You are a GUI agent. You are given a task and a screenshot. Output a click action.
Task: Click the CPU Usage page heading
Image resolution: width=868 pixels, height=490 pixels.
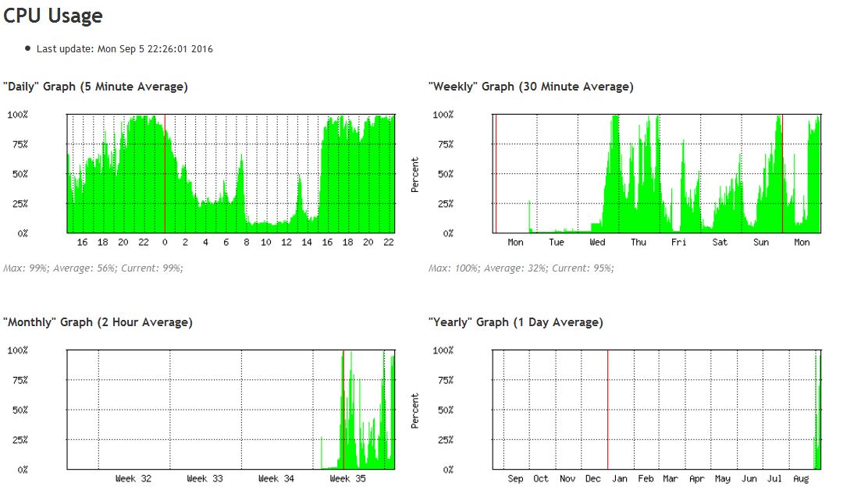tap(52, 16)
